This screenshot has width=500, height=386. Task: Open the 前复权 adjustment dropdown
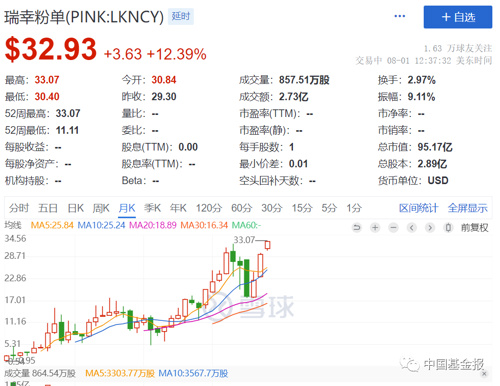point(474,228)
